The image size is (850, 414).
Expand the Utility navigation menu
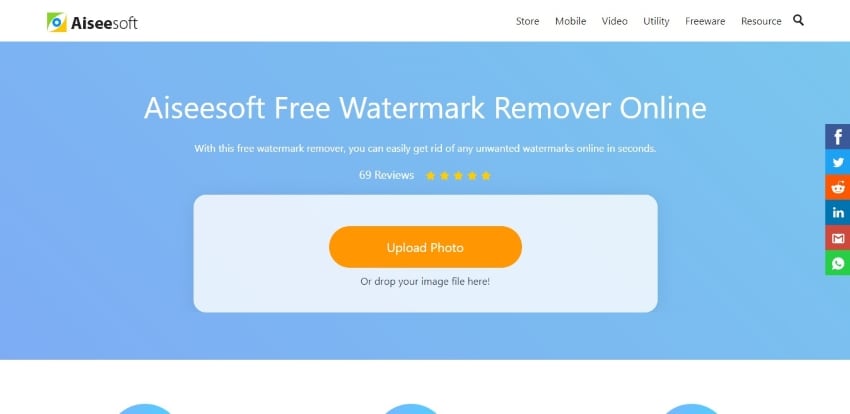(x=656, y=21)
